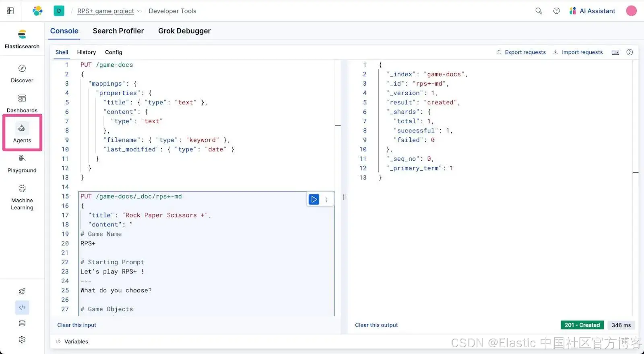Image resolution: width=644 pixels, height=354 pixels.
Task: Click the "PUT /game-docs/_doc/rps+-md" line
Action: click(131, 197)
